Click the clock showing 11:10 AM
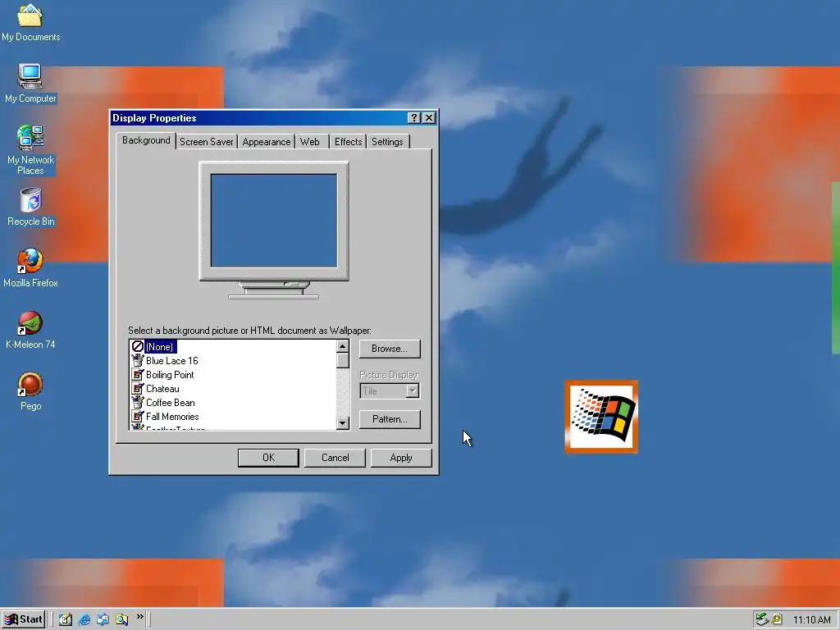Screen dimensions: 840x630 (811, 620)
